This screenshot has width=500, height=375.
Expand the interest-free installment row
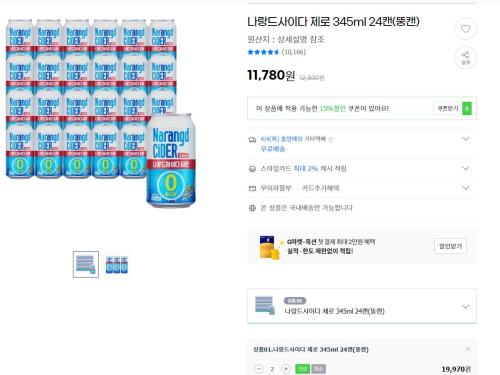click(466, 188)
